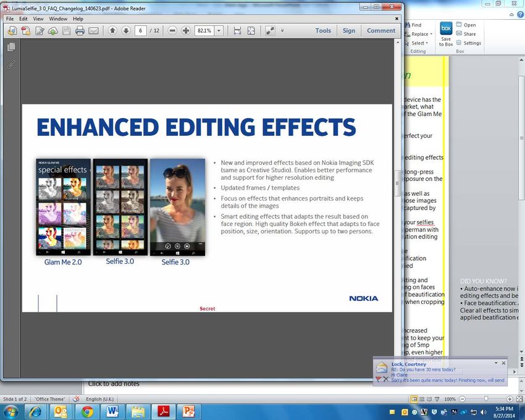The height and width of the screenshot is (420, 525).
Task: Switch PowerPoint to Slide Sorter view
Action: (422, 399)
